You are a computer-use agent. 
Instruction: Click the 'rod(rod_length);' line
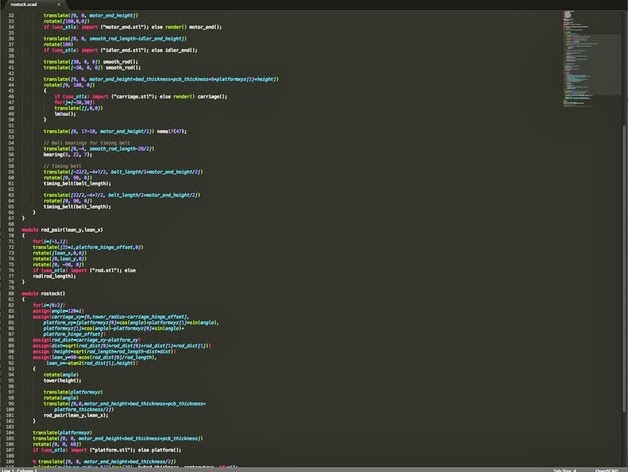(54, 276)
